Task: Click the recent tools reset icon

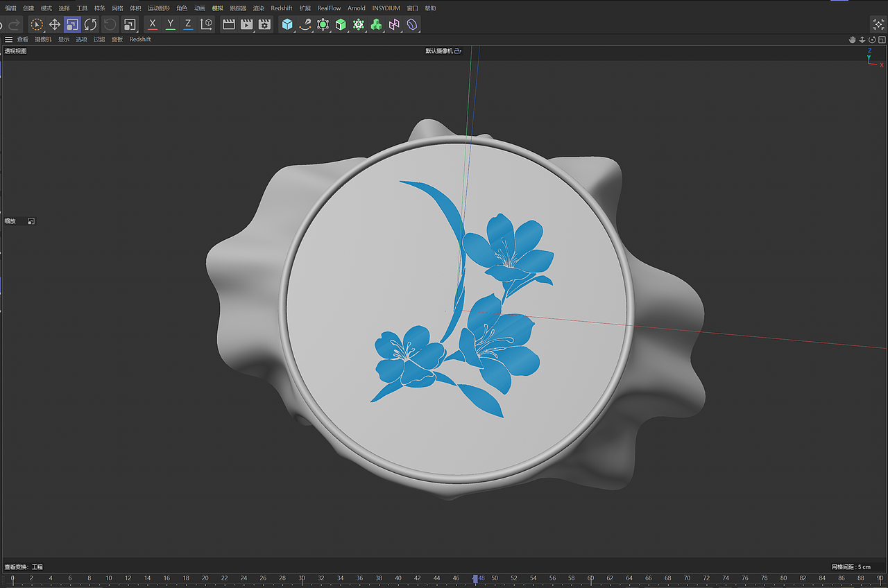Action: [x=110, y=24]
